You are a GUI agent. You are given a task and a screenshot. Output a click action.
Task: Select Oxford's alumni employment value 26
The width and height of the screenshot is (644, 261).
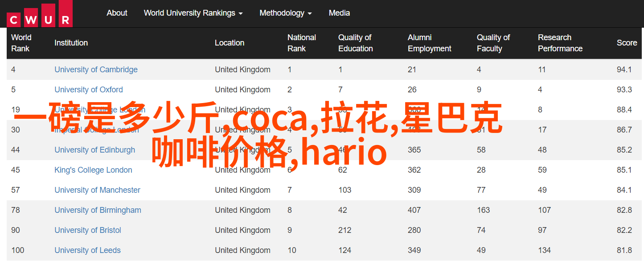coord(412,90)
